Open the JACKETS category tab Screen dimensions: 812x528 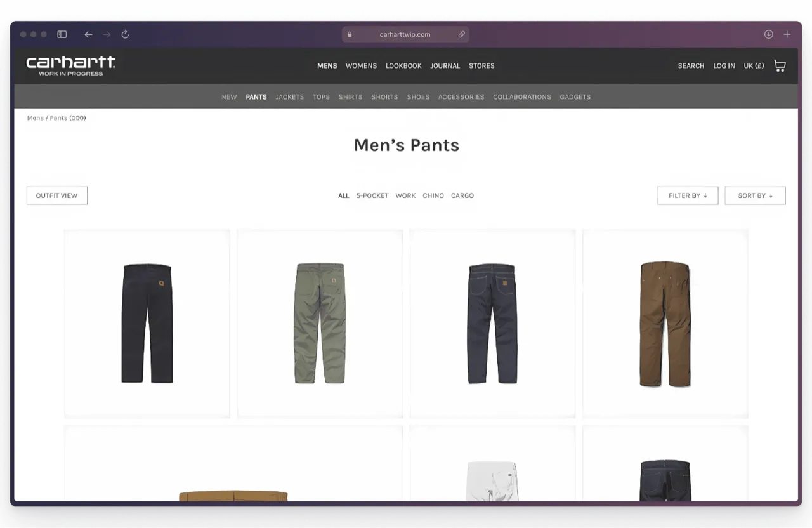click(289, 96)
